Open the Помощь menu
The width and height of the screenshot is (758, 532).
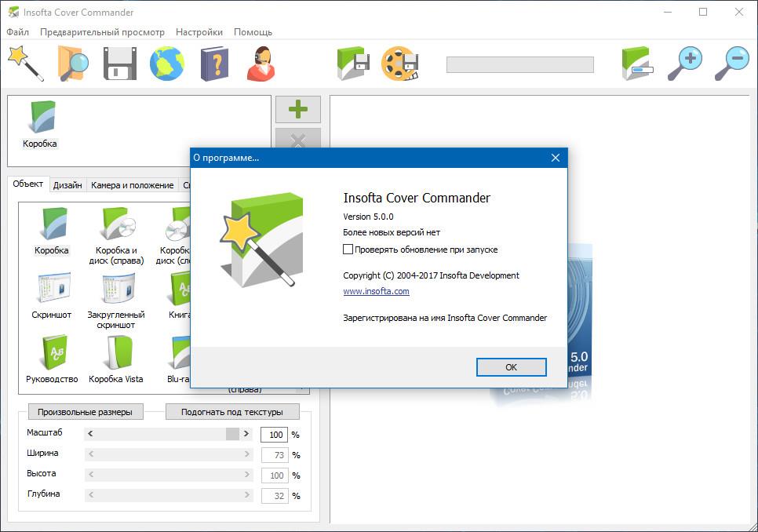(253, 32)
